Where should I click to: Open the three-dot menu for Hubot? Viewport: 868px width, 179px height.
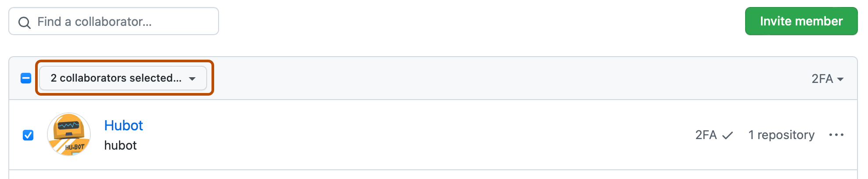click(x=836, y=135)
